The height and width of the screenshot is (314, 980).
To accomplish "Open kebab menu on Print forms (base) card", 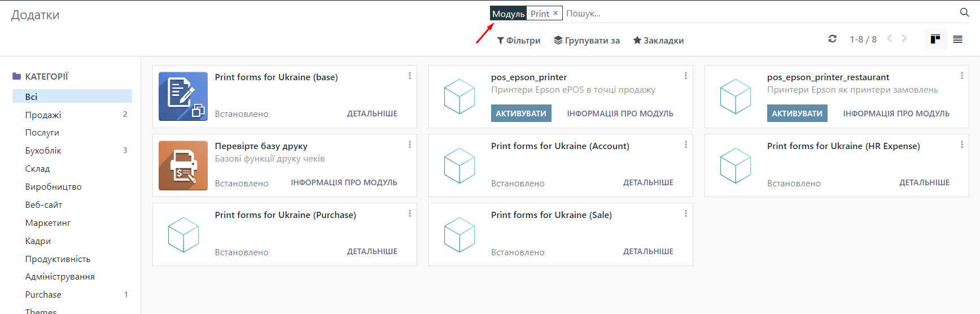I will pyautogui.click(x=409, y=76).
